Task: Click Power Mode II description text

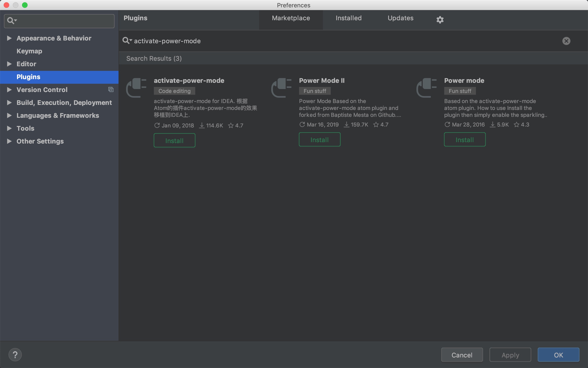Action: (x=350, y=108)
